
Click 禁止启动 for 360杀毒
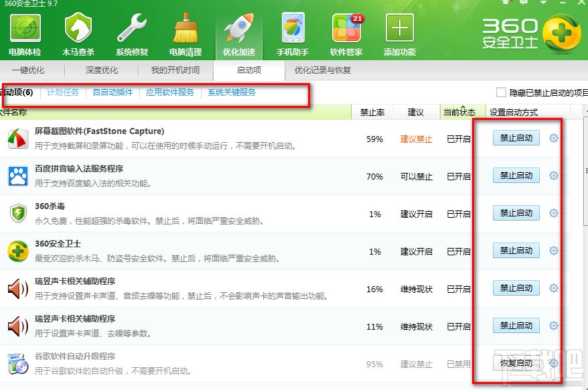pos(516,213)
